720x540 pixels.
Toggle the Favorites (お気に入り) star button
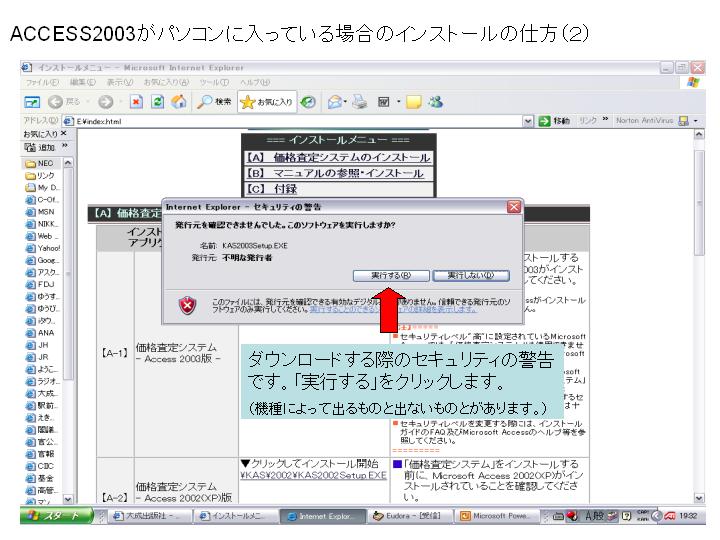coord(267,102)
